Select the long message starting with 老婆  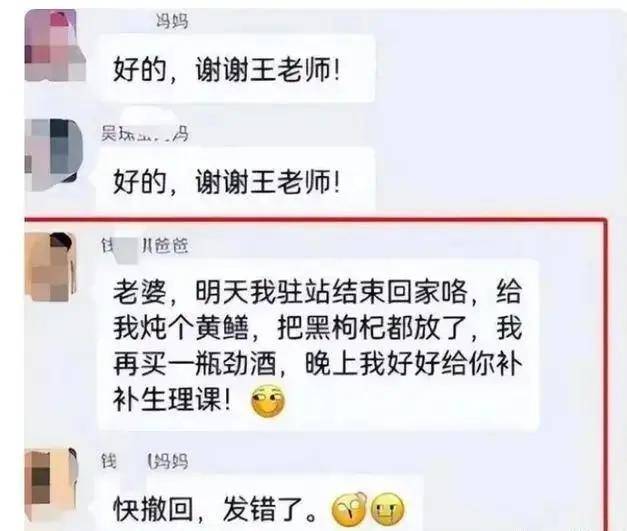tap(318, 344)
